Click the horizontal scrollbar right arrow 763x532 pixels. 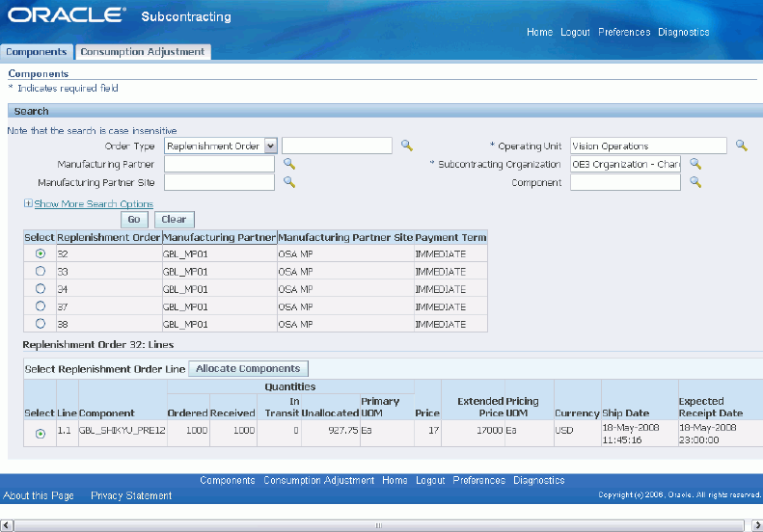point(756,525)
